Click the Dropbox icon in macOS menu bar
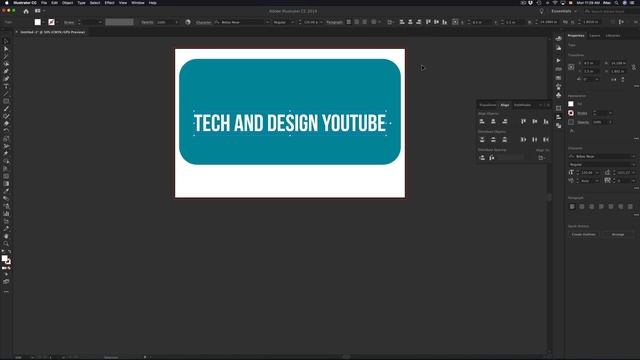This screenshot has width=640, height=360. coord(531,3)
